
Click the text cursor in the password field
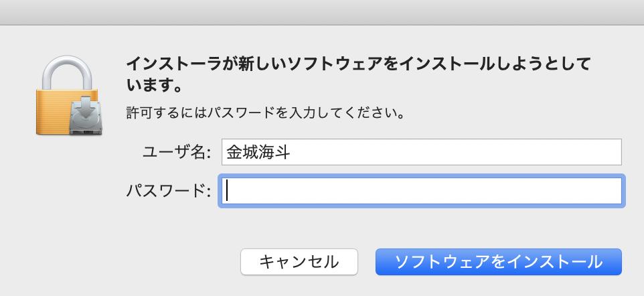click(228, 192)
